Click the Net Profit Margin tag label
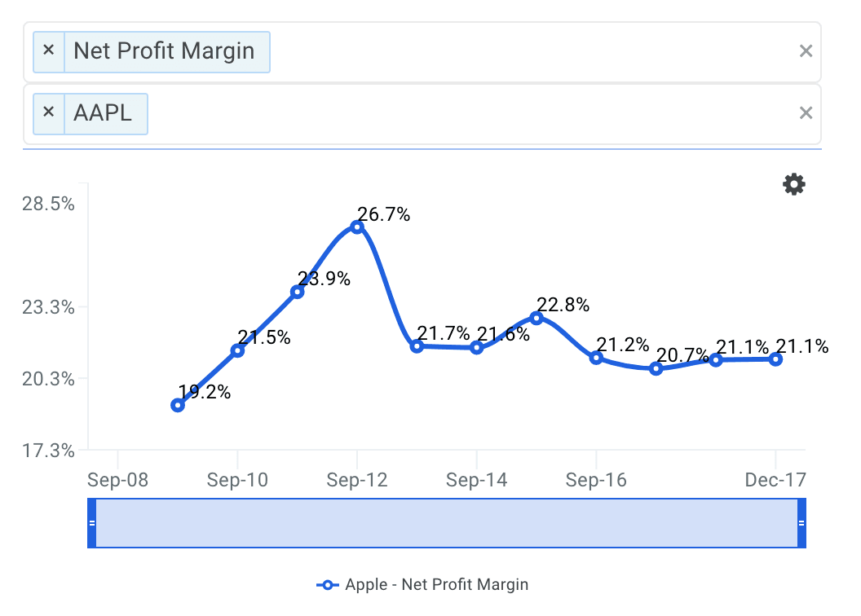The height and width of the screenshot is (616, 861). pos(164,51)
